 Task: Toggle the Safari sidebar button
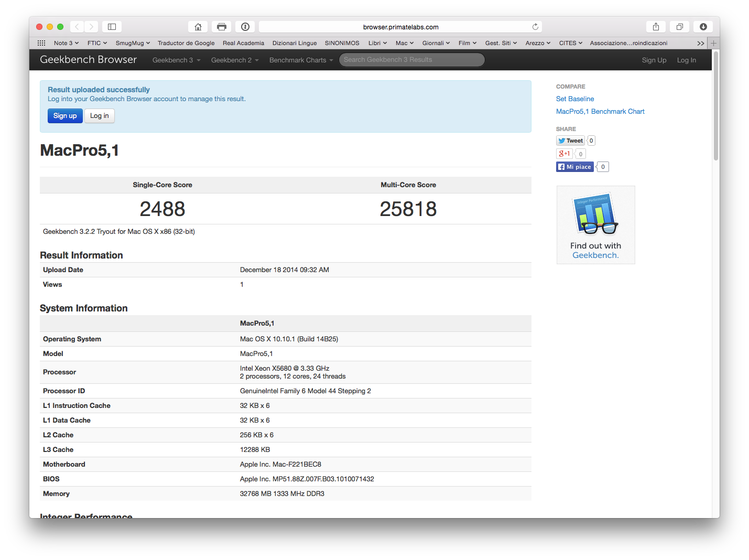(x=112, y=27)
